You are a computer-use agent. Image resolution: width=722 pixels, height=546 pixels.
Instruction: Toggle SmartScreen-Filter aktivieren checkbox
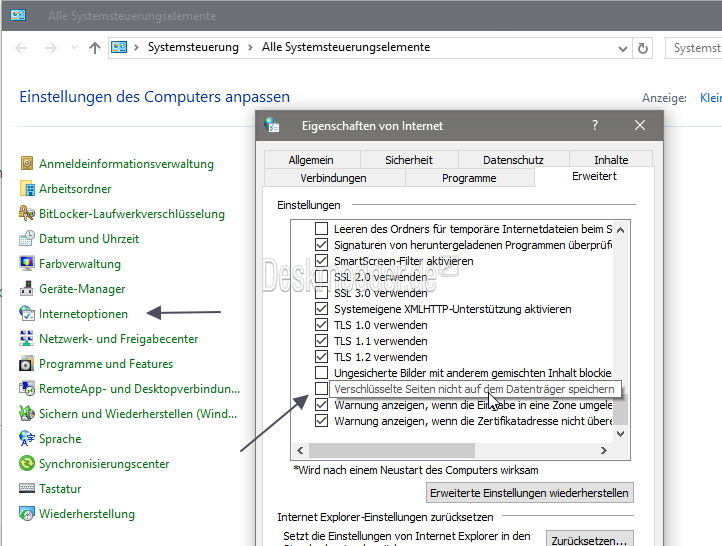pos(321,261)
